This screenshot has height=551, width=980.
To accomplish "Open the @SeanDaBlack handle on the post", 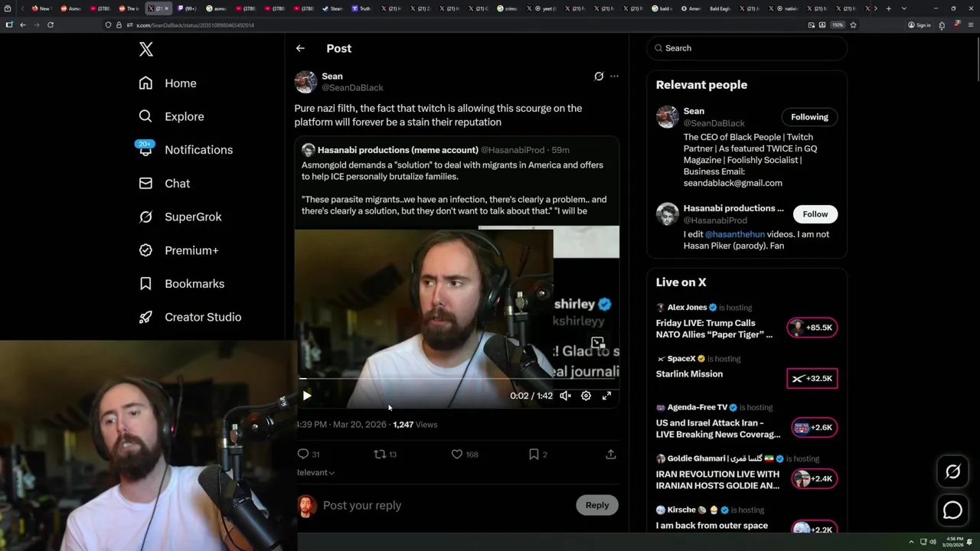I will click(x=352, y=88).
